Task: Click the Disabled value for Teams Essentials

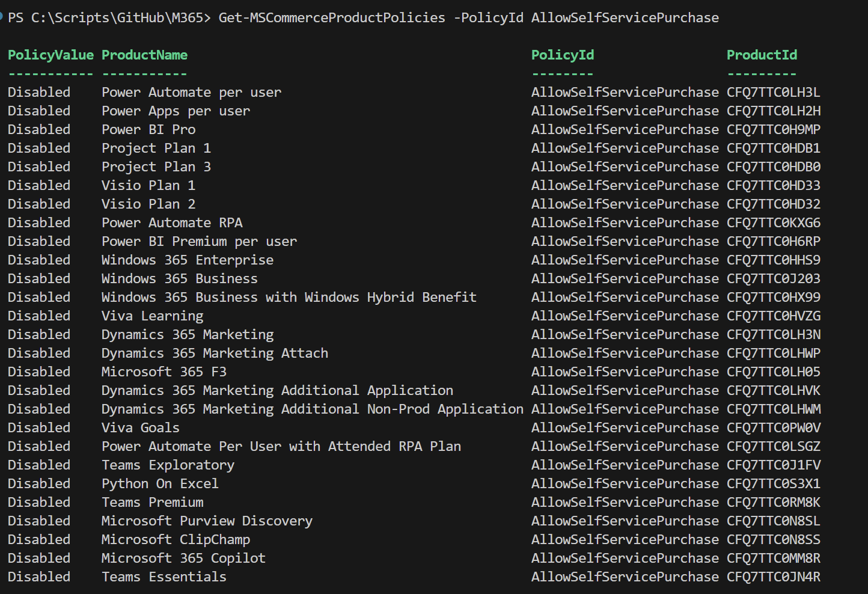Action: tap(39, 577)
